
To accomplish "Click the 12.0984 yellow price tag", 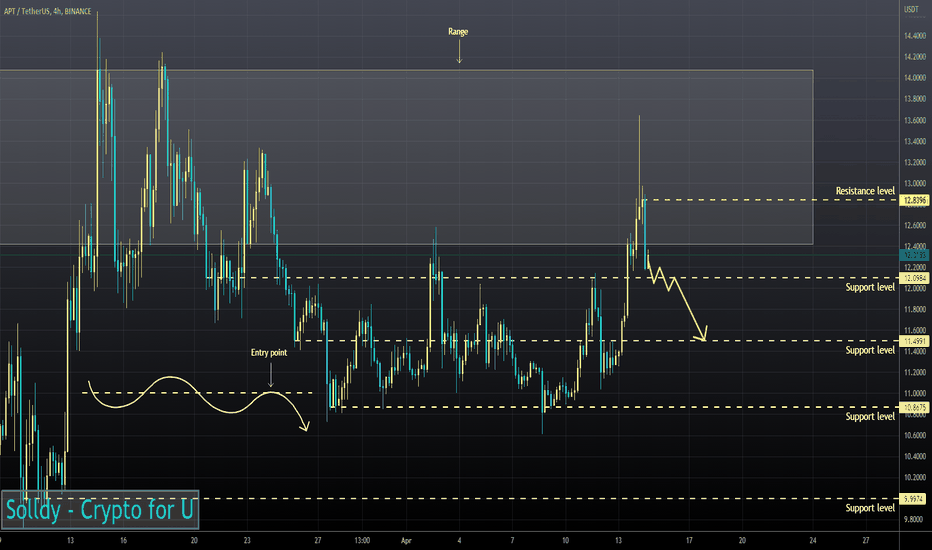I will (x=915, y=278).
